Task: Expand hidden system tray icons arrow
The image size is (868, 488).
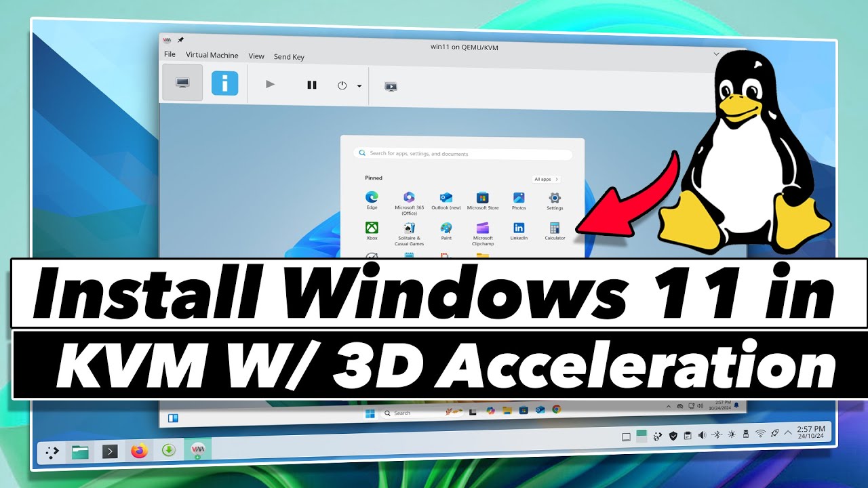Action: click(788, 432)
